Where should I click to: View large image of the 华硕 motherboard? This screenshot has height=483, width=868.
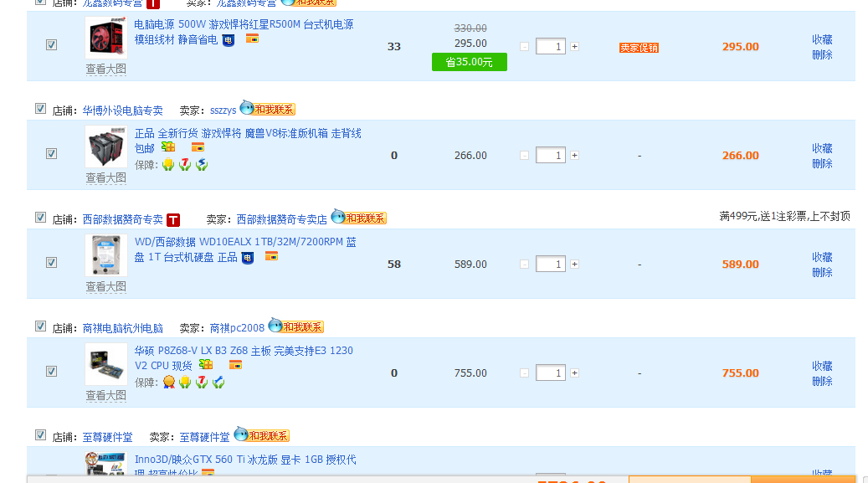[x=106, y=395]
